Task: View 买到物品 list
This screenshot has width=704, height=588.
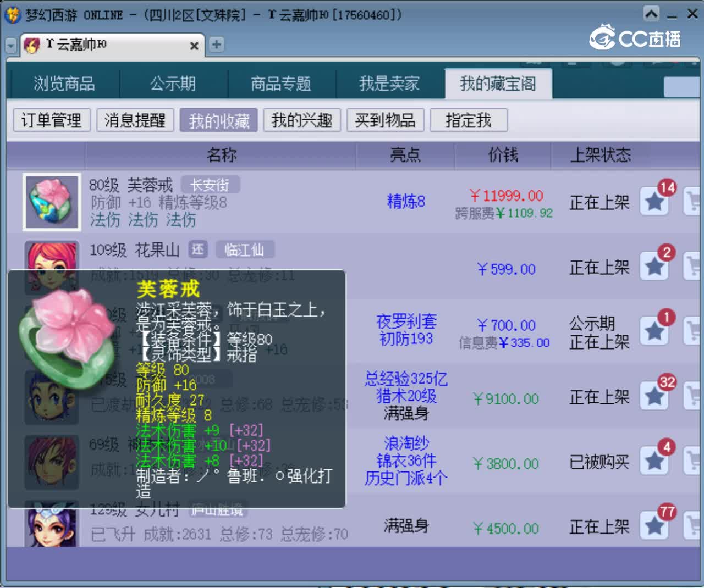Action: point(385,120)
